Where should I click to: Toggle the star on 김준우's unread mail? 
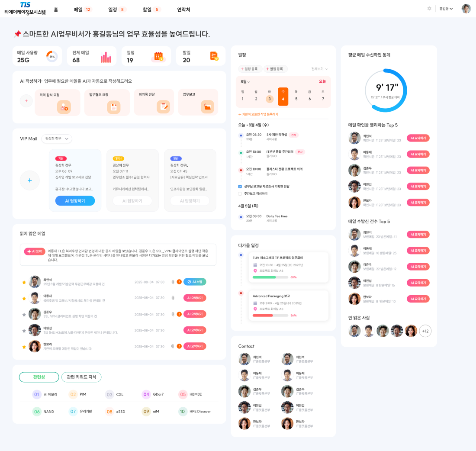click(24, 314)
